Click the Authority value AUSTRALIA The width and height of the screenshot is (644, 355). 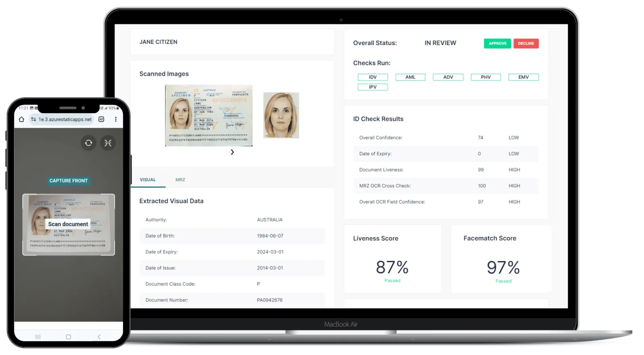(x=270, y=220)
